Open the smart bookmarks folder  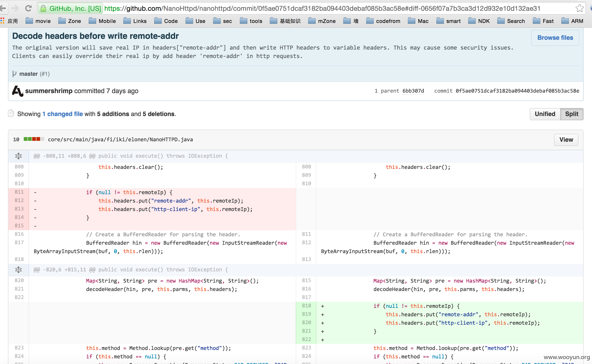(448, 21)
